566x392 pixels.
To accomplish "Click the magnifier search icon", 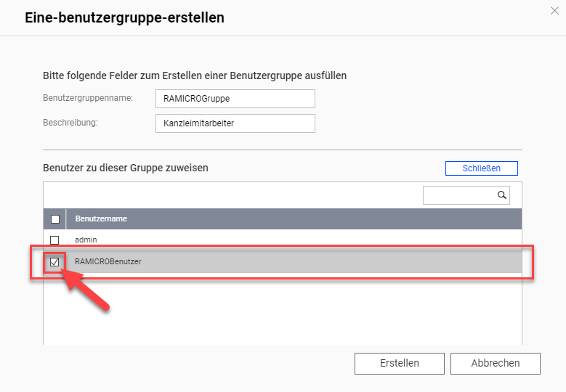I will coord(502,195).
